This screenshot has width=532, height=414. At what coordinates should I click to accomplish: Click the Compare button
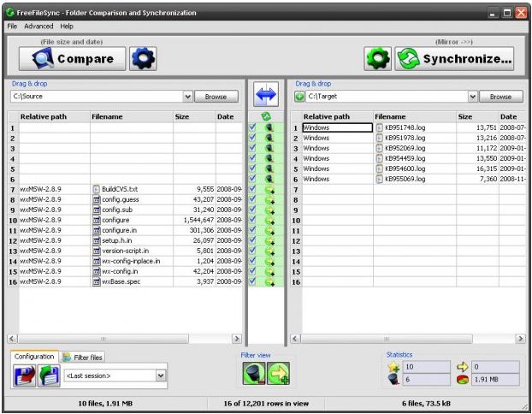tap(72, 59)
